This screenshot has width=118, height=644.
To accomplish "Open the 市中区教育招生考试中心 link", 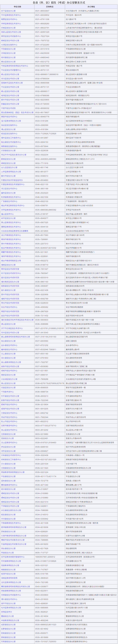I will (x=11, y=15).
